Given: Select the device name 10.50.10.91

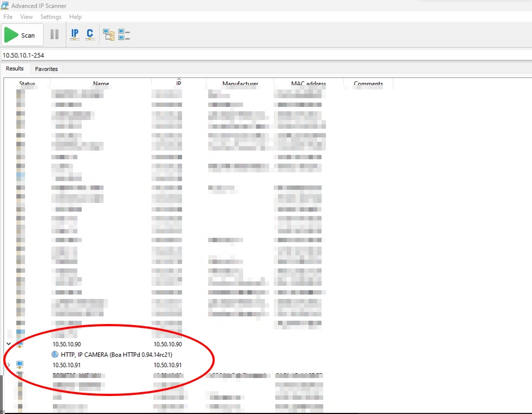Looking at the screenshot, I should coord(66,365).
